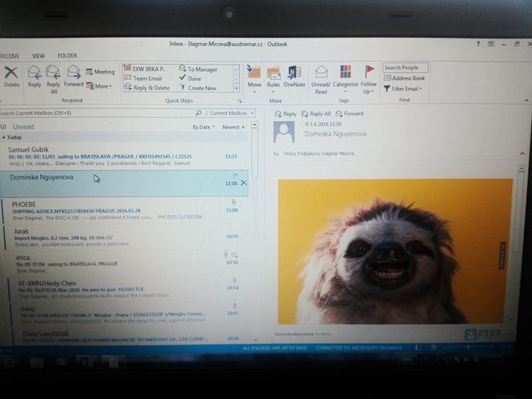This screenshot has height=399, width=532.
Task: Open the Current Mailbox scope dropdown
Action: 231,113
